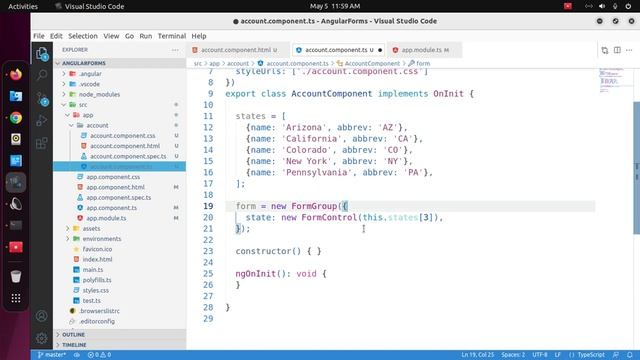Open editor more actions menu
This screenshot has height=360, width=640.
[629, 50]
